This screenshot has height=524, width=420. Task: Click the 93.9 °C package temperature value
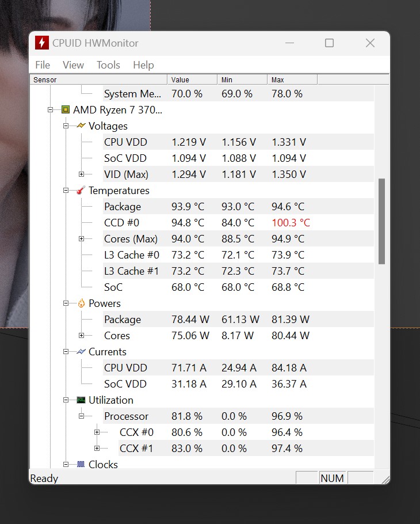(188, 207)
